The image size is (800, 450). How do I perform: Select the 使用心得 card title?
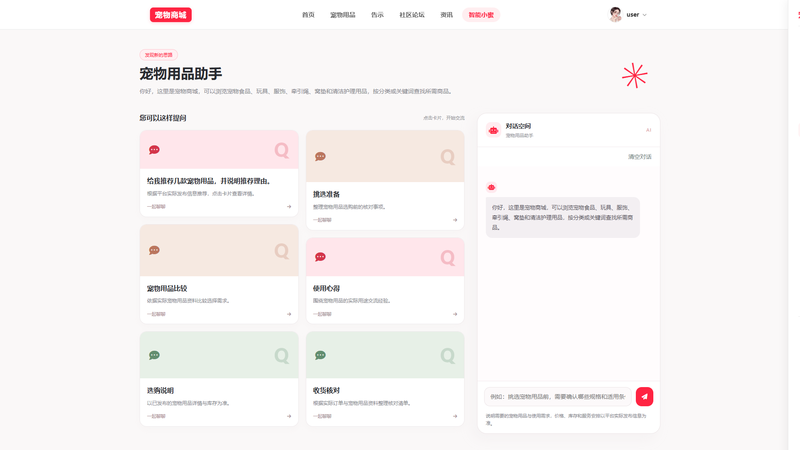326,288
